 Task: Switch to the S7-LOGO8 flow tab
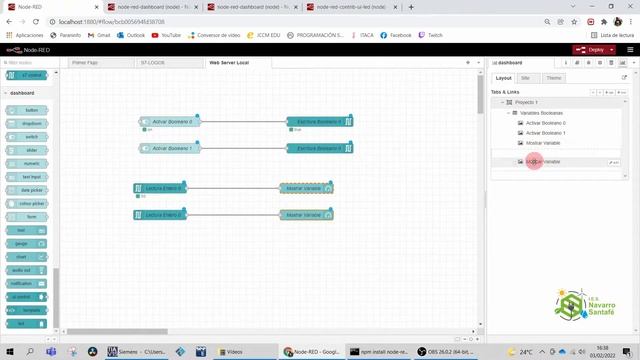point(170,63)
